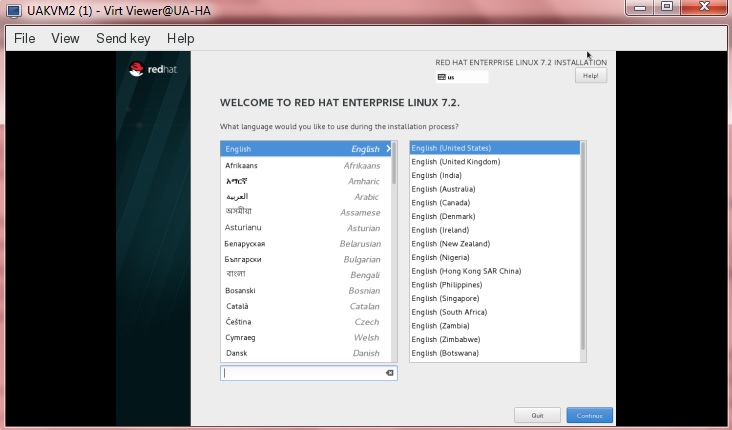
Task: Select English (Australia) locale
Action: click(x=495, y=189)
